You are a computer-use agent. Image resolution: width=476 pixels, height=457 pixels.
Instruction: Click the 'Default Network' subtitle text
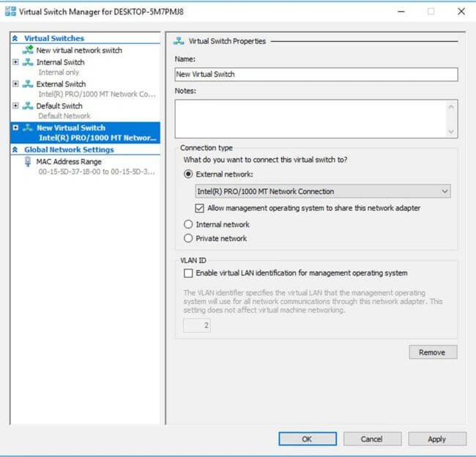point(64,116)
